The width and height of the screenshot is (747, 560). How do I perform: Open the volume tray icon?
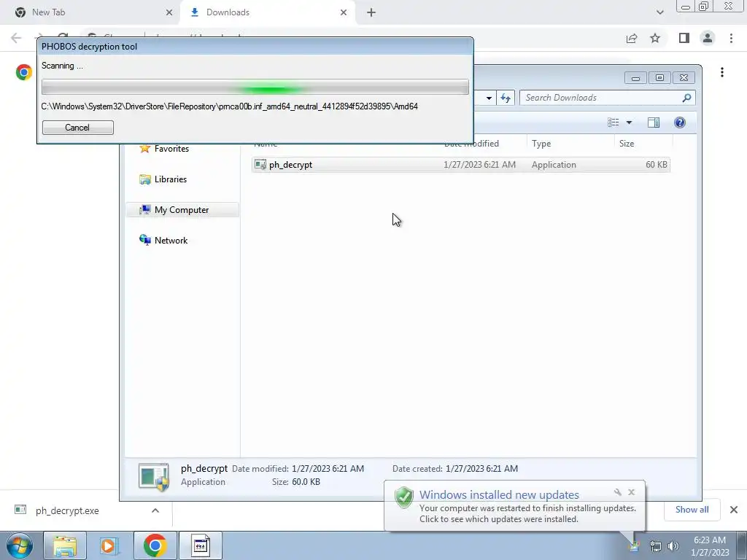point(673,547)
